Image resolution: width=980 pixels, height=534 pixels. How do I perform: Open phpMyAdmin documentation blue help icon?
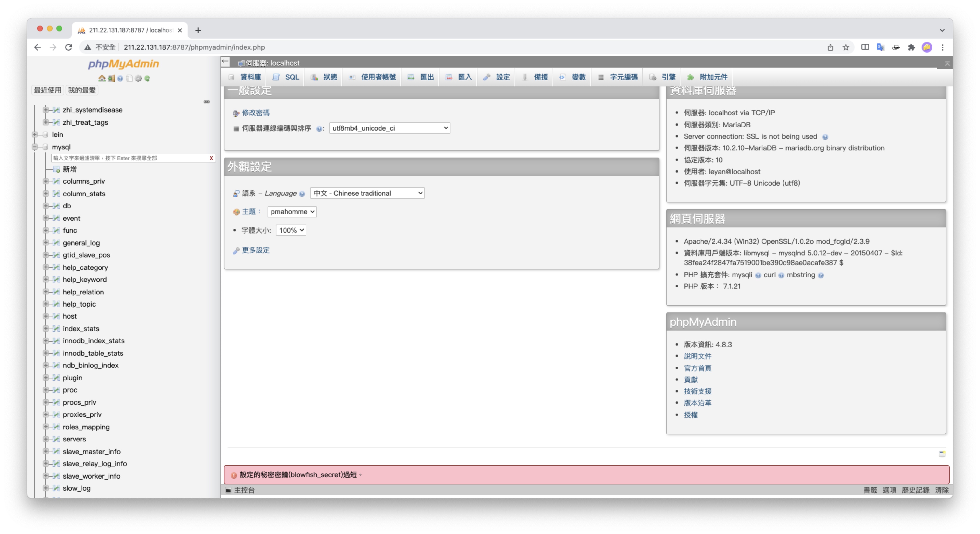click(120, 78)
